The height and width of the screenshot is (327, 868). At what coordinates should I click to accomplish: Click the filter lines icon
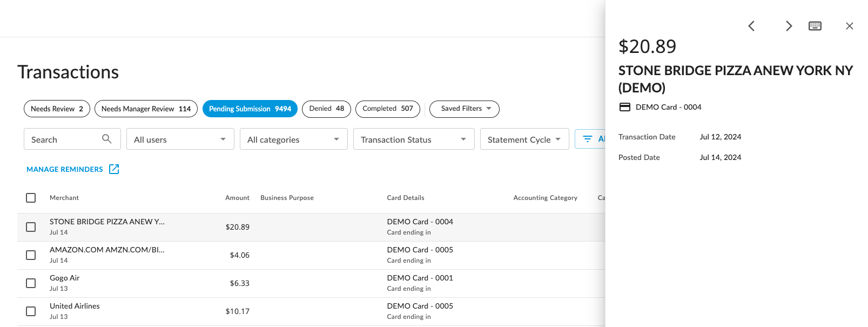coord(588,139)
